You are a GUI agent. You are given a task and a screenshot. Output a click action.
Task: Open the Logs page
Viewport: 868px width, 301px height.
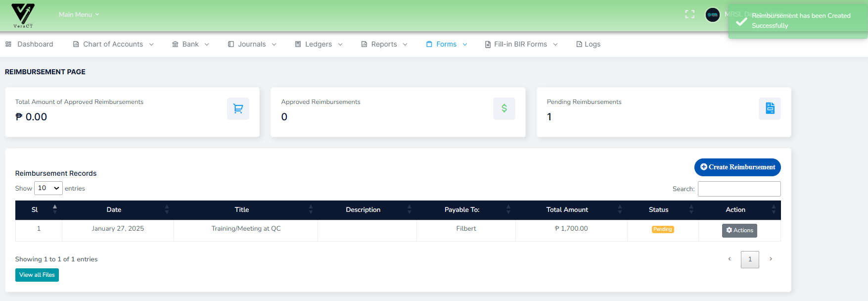(588, 44)
